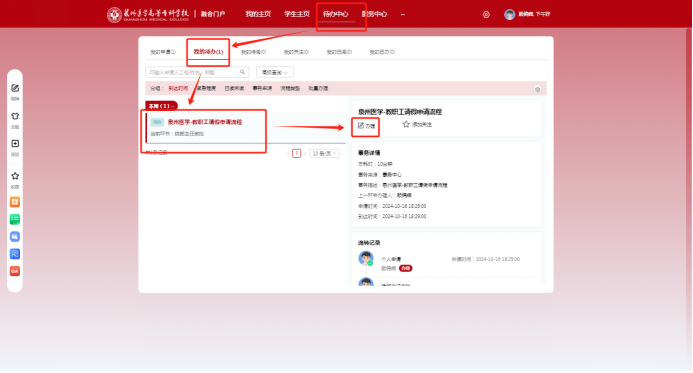693x373 pixels.
Task: Click the settings gear in top header
Action: pyautogui.click(x=486, y=15)
